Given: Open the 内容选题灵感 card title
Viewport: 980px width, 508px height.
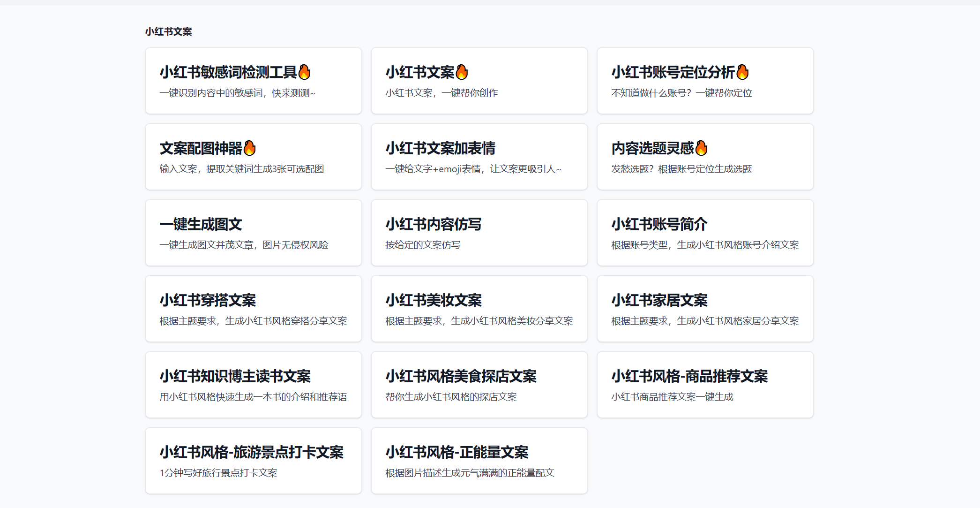Looking at the screenshot, I should pos(653,148).
